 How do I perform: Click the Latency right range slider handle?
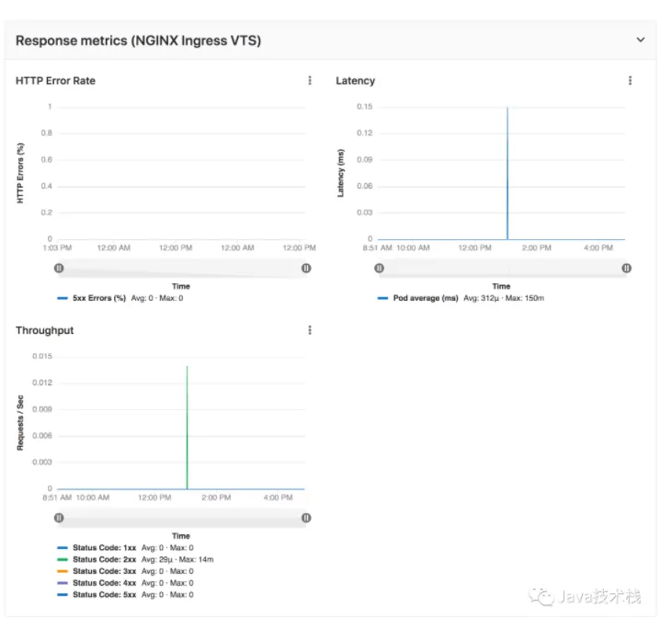pos(627,268)
